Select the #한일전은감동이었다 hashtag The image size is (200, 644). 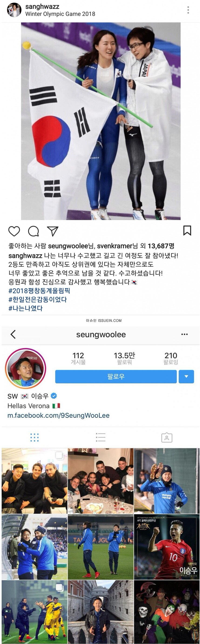pyautogui.click(x=37, y=299)
